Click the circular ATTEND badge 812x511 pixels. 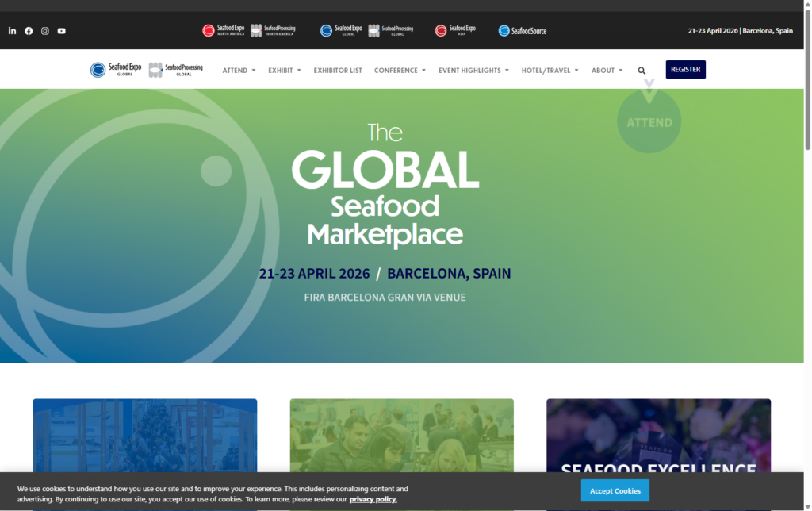click(649, 122)
